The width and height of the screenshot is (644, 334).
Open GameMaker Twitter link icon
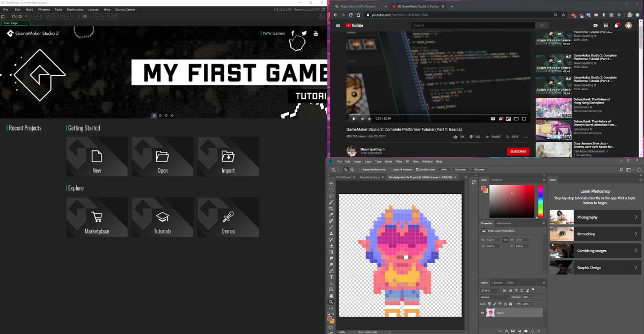(x=304, y=33)
